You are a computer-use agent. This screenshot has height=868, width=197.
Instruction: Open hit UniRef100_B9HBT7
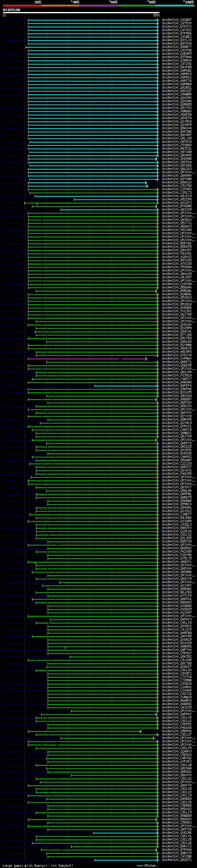coord(176,47)
